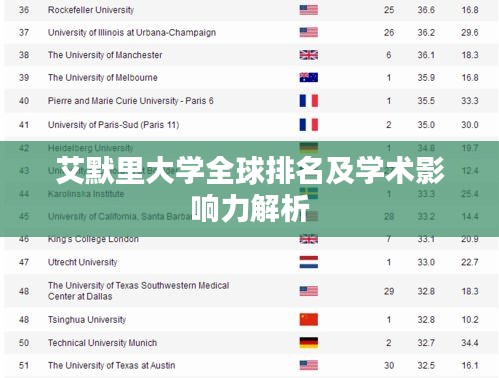Click rank number 51
The height and width of the screenshot is (378, 499).
[24, 366]
